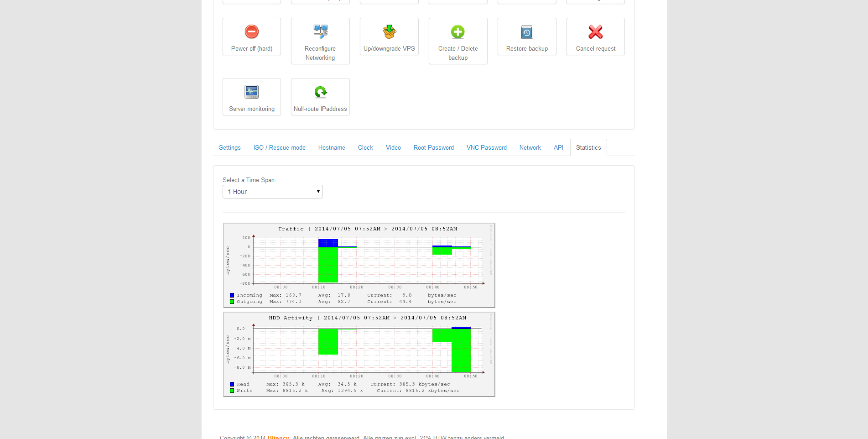Open the VNC Password tab
This screenshot has width=868, height=439.
tap(486, 148)
